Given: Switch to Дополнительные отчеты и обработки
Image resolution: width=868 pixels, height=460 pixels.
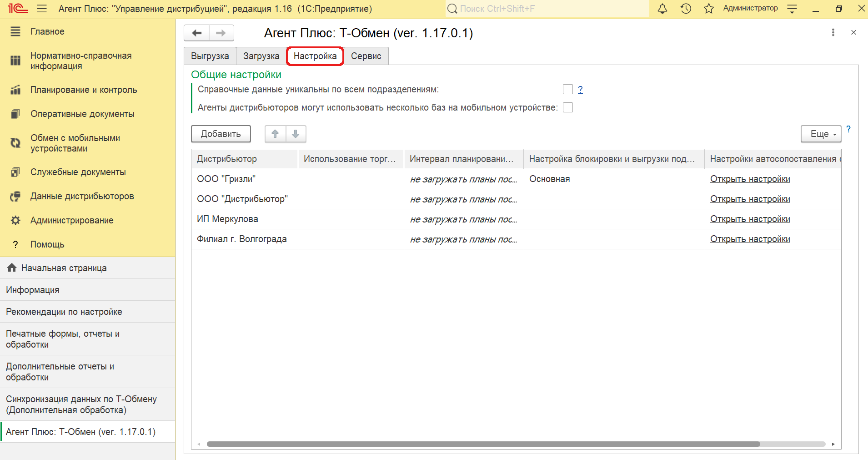Looking at the screenshot, I should click(x=87, y=372).
